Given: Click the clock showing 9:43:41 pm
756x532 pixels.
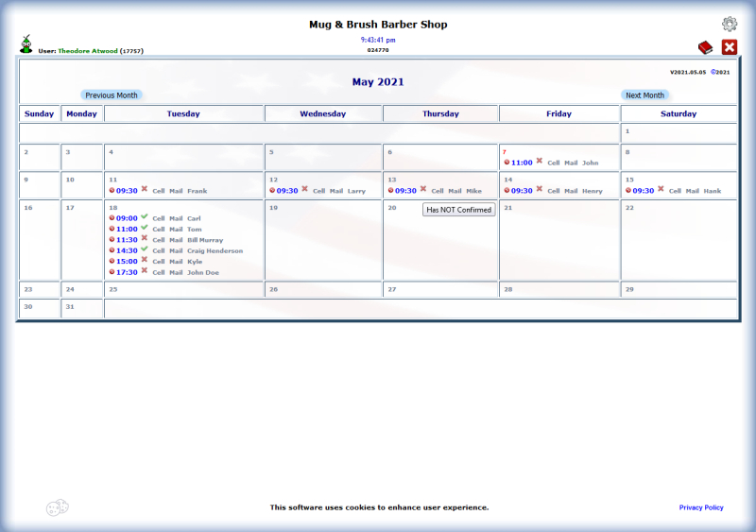Looking at the screenshot, I should pos(378,40).
